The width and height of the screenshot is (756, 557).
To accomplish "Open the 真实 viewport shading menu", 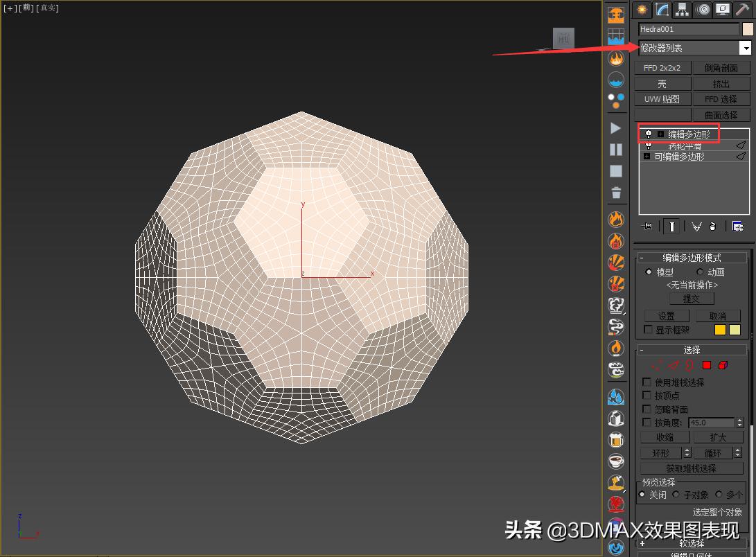I will 46,8.
